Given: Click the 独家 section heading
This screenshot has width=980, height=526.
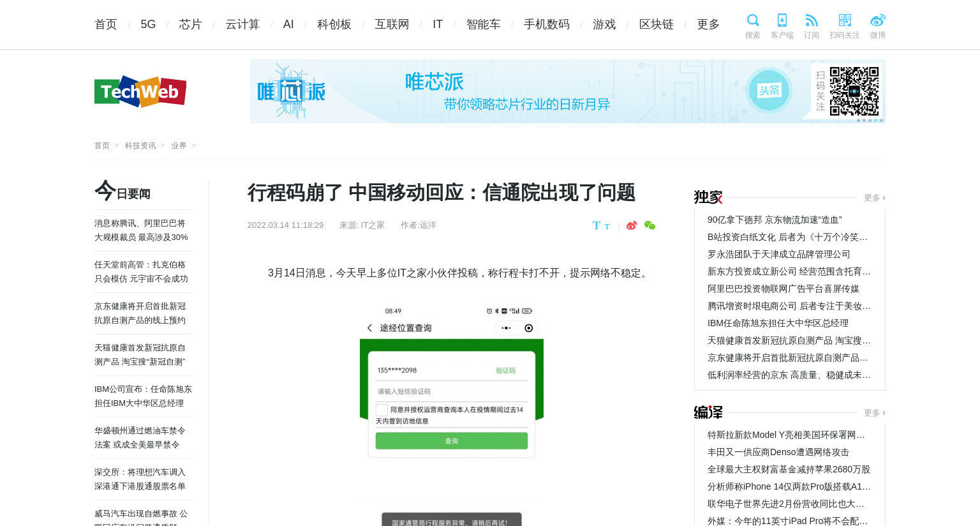Looking at the screenshot, I should coord(708,197).
